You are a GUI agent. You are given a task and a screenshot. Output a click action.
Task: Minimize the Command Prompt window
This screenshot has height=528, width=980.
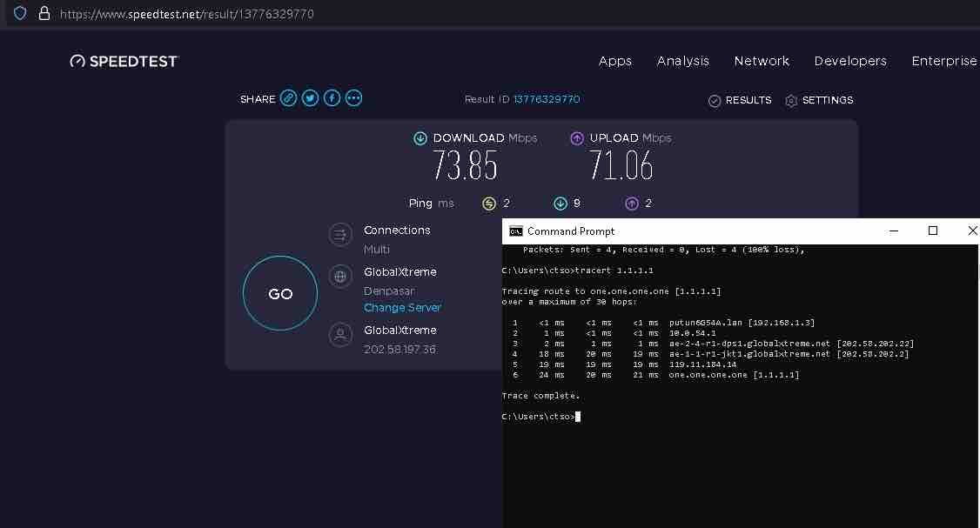click(894, 231)
